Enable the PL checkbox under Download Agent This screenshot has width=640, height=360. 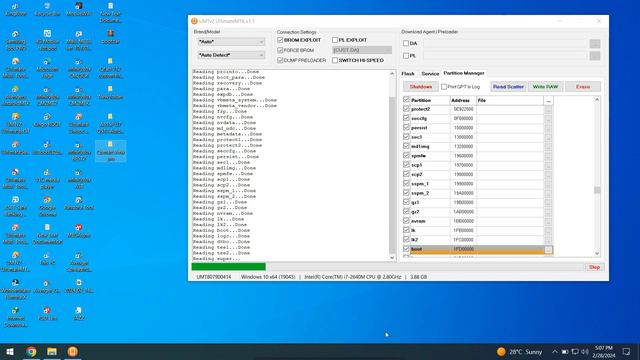(406, 56)
